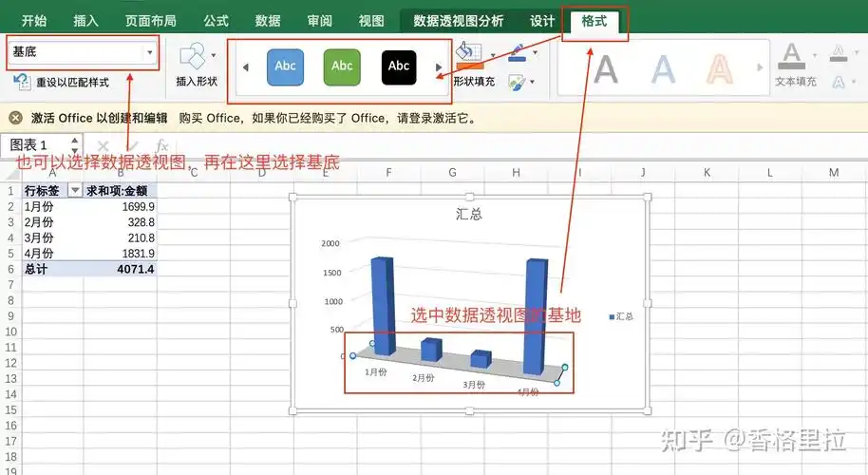Screen dimensions: 868x475
Task: Apply the green Abc shape style
Action: 342,67
